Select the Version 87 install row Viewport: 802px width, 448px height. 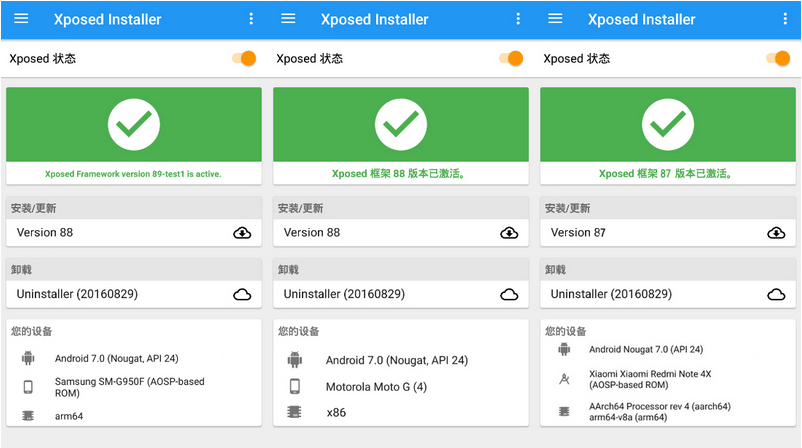pos(668,233)
